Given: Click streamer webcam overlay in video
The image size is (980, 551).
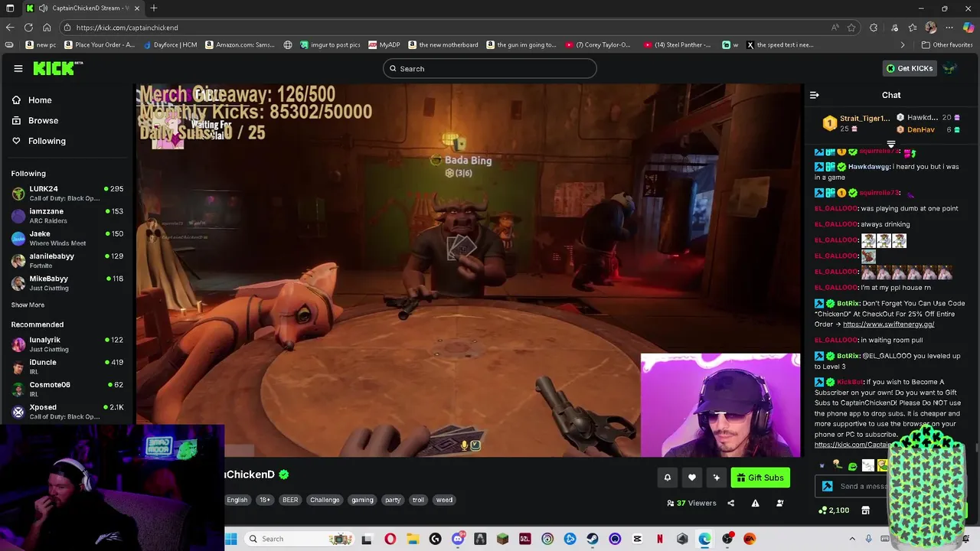Looking at the screenshot, I should [720, 405].
